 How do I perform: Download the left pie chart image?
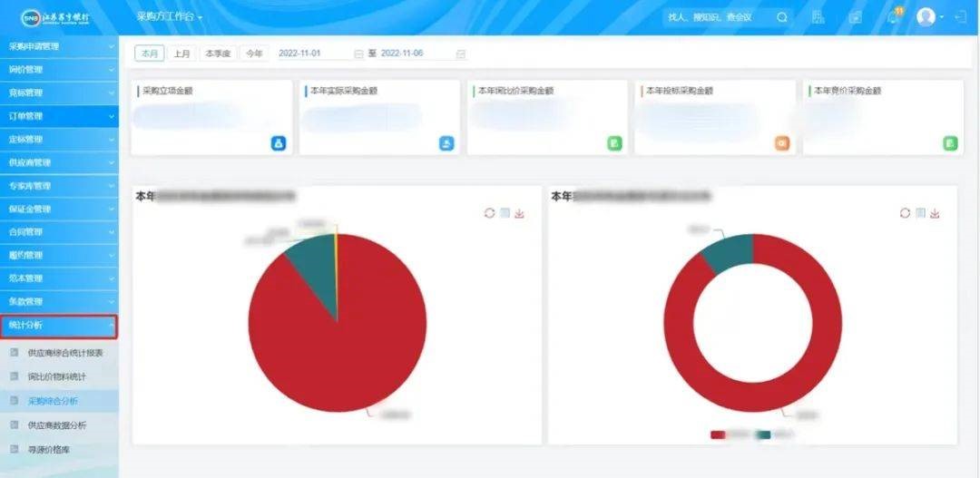pyautogui.click(x=520, y=213)
